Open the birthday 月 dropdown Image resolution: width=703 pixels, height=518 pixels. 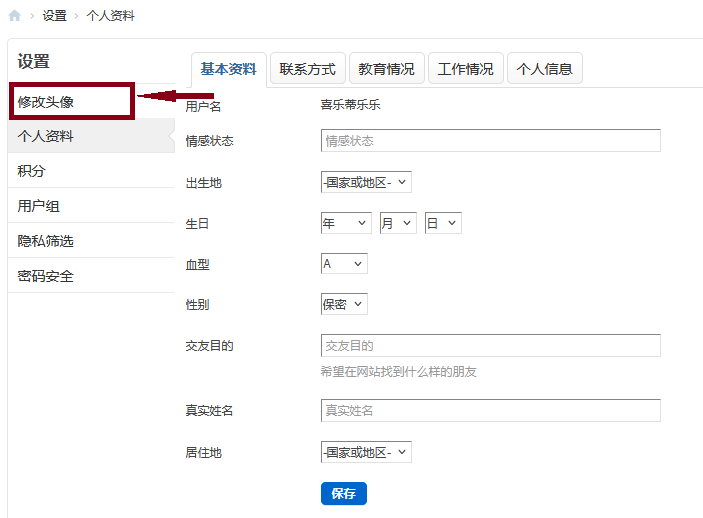[x=397, y=223]
